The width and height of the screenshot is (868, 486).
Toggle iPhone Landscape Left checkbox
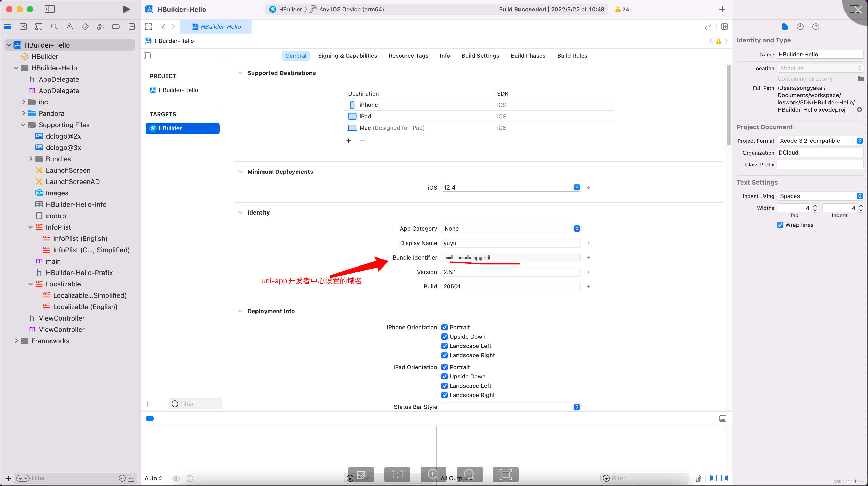tap(444, 346)
